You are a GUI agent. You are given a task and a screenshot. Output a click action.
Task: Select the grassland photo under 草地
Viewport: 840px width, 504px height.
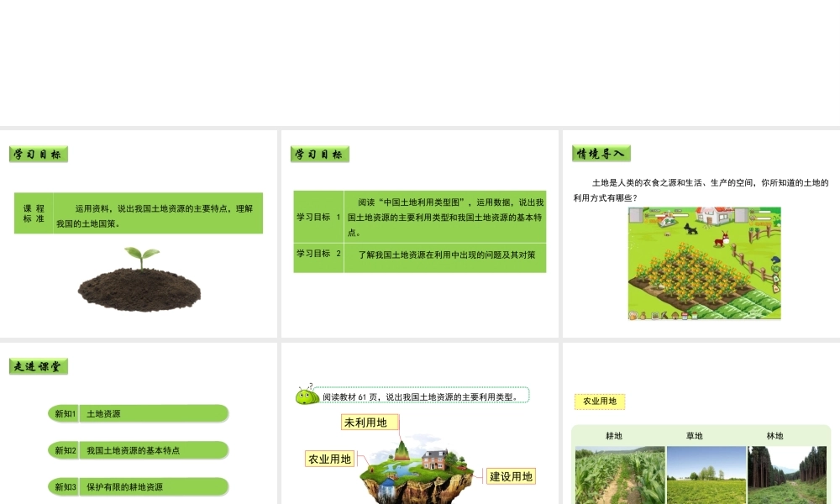pyautogui.click(x=706, y=475)
